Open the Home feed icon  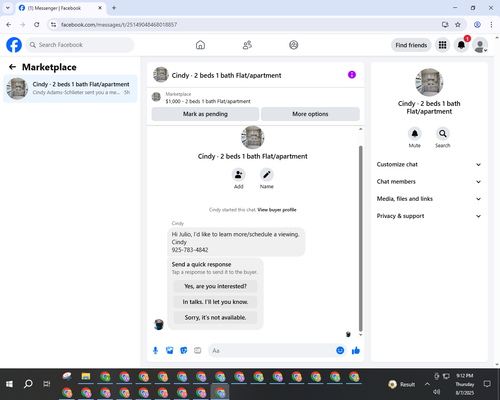200,45
